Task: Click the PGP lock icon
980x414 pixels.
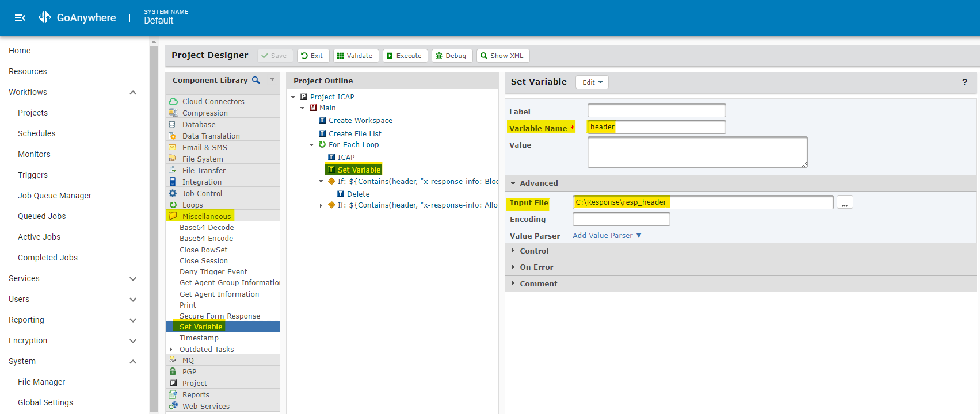Action: click(173, 371)
